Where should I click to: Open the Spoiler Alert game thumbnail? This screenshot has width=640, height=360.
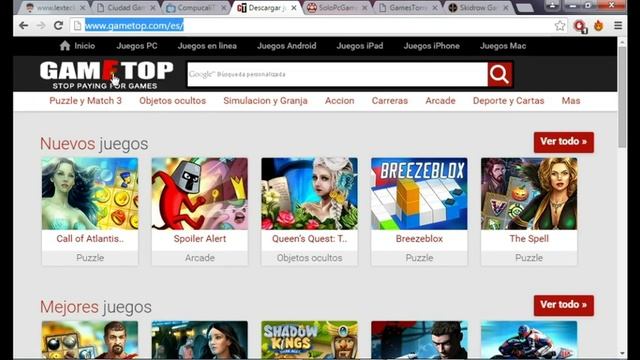coord(200,193)
